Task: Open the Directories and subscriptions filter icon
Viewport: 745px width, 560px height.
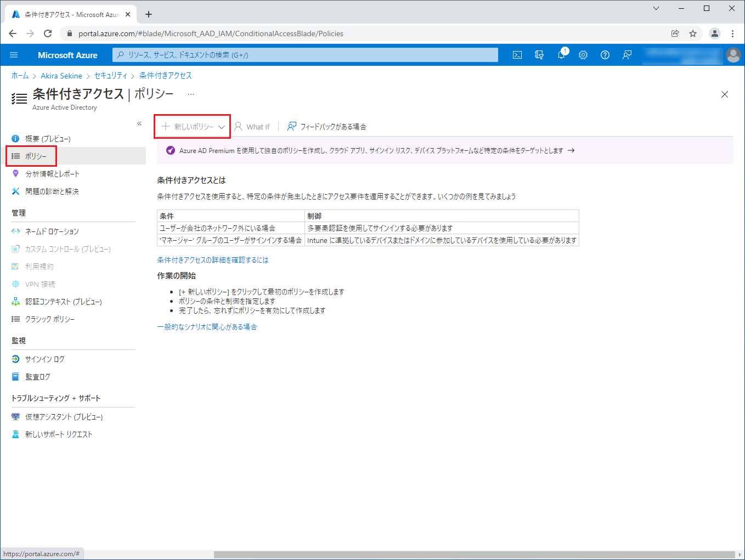Action: pyautogui.click(x=539, y=55)
